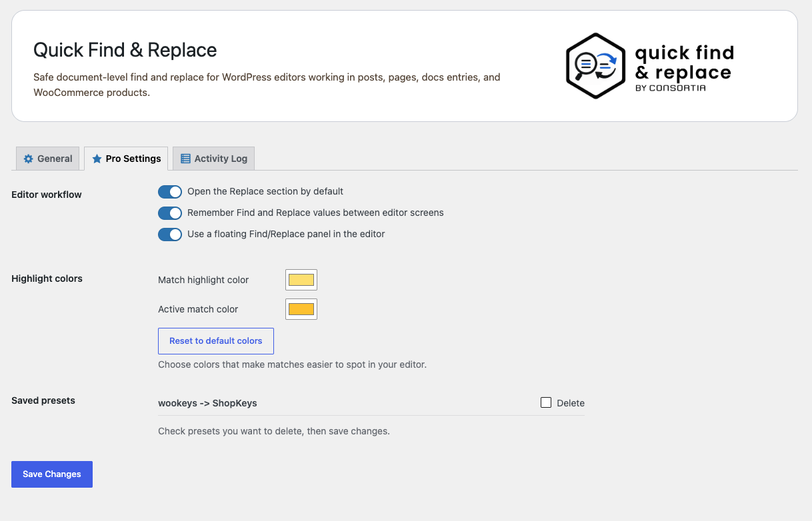The image size is (812, 521).
Task: Toggle Open the Replace section by default
Action: tap(170, 192)
